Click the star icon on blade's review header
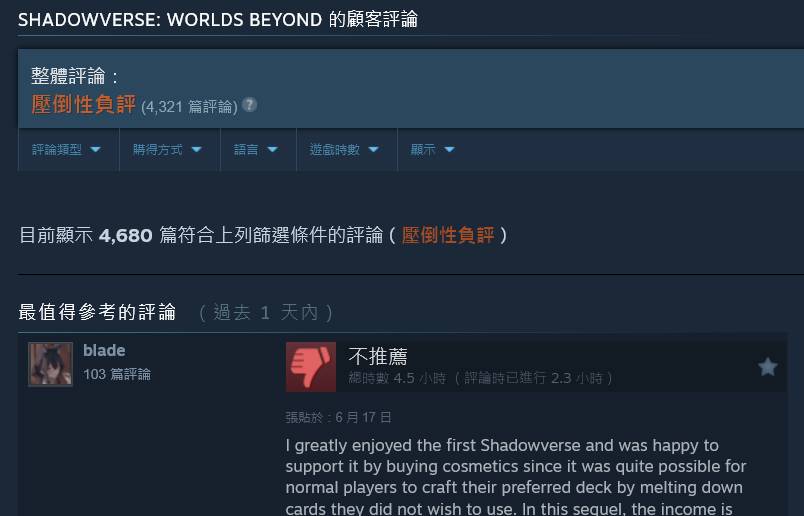This screenshot has height=516, width=804. 768,367
